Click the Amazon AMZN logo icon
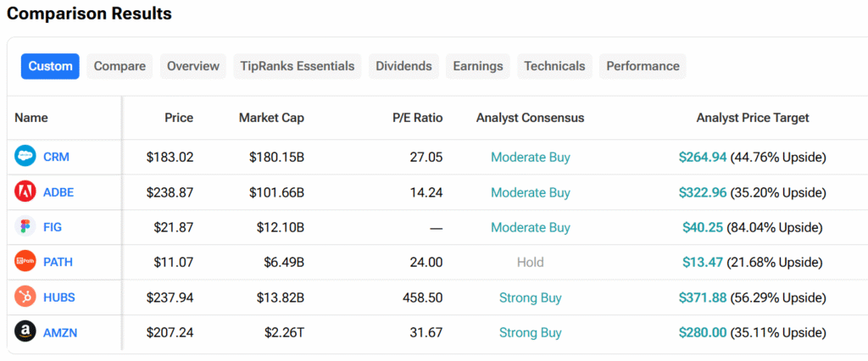The width and height of the screenshot is (868, 361). [x=25, y=332]
